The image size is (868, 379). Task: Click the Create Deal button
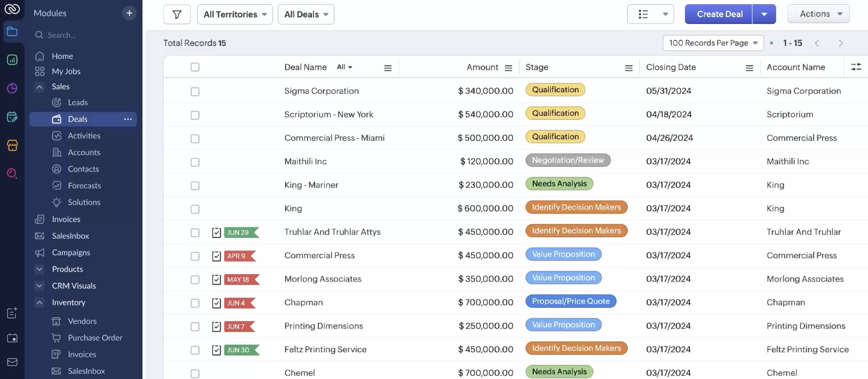718,14
